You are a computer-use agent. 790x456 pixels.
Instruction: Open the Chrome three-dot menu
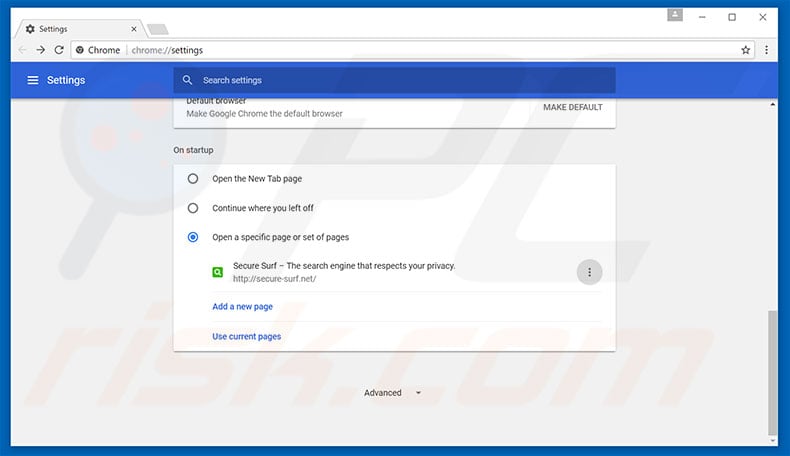(x=766, y=50)
